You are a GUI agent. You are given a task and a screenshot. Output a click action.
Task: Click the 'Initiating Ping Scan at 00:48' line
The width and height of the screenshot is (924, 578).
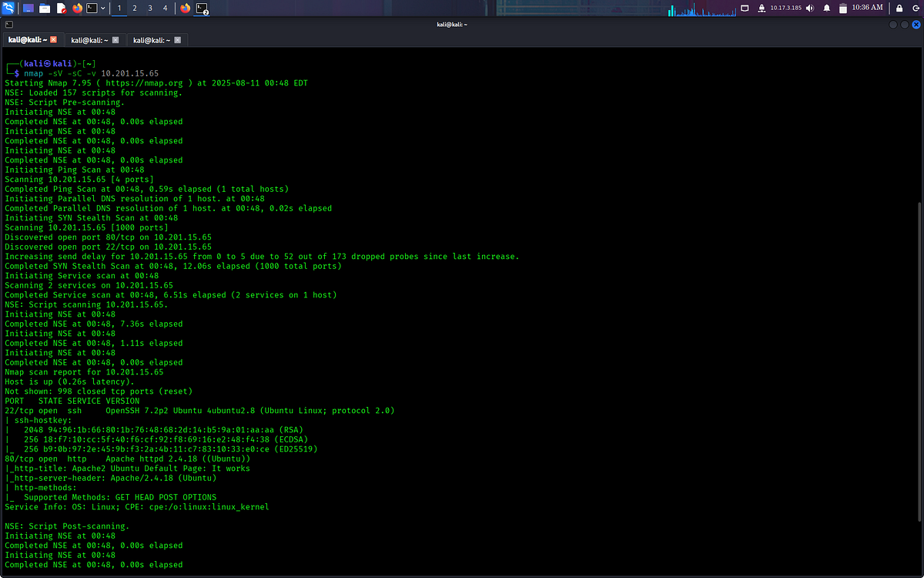pyautogui.click(x=74, y=170)
